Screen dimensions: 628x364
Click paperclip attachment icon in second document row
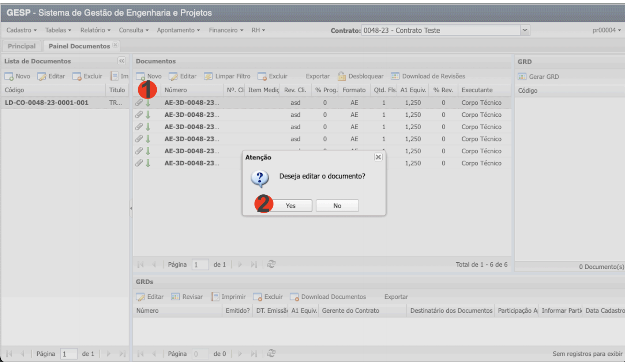138,115
